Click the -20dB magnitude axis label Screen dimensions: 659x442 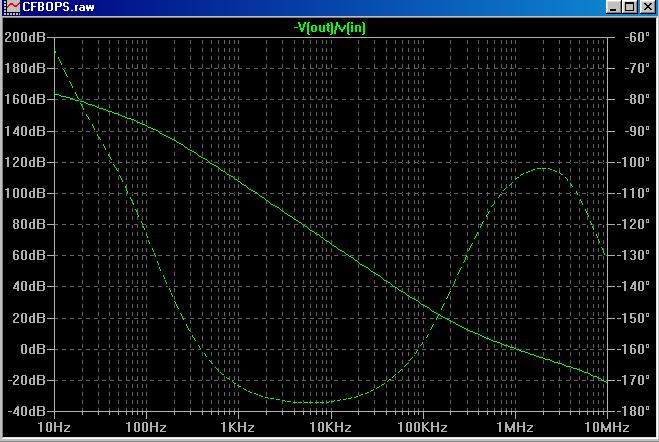click(26, 380)
